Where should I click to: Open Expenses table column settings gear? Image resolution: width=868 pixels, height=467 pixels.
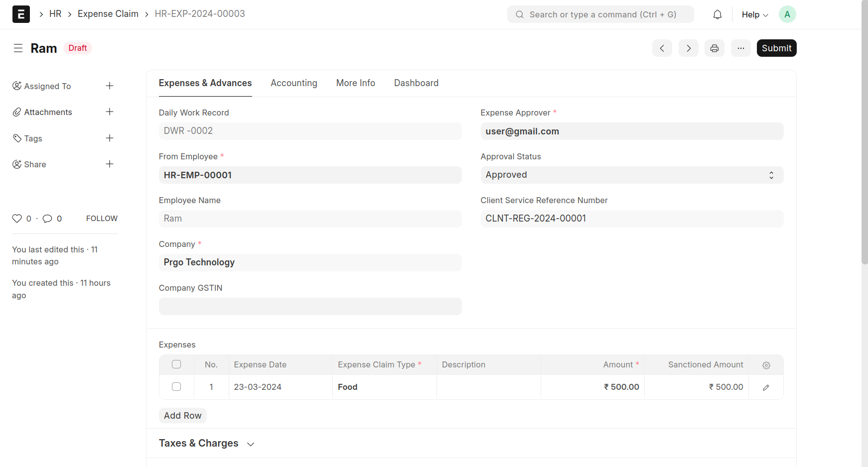coord(766,365)
